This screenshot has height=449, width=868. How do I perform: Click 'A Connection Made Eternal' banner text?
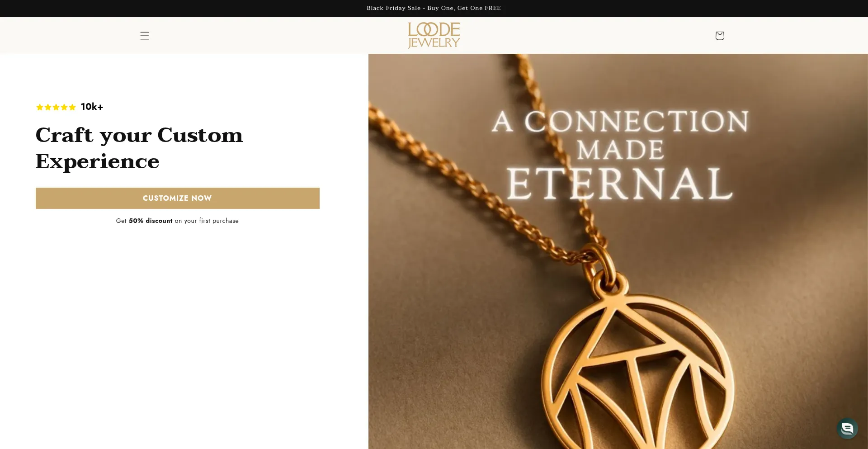(x=620, y=154)
